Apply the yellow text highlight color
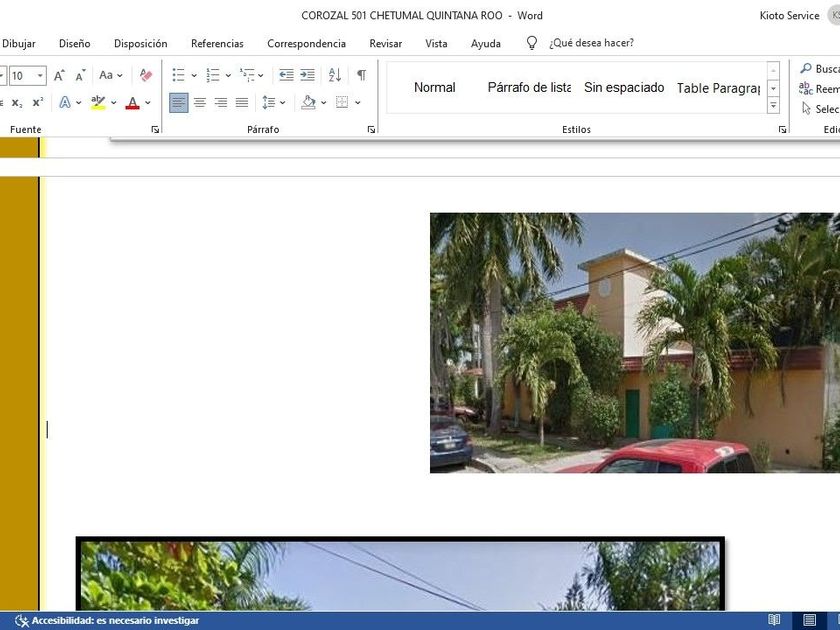The image size is (840, 630). tap(97, 102)
